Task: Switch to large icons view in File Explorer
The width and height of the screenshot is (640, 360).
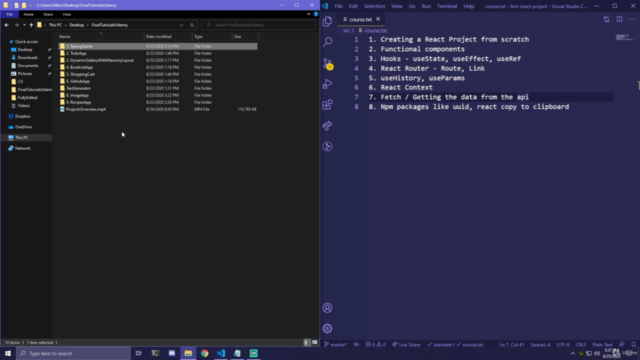Action: coord(315,342)
